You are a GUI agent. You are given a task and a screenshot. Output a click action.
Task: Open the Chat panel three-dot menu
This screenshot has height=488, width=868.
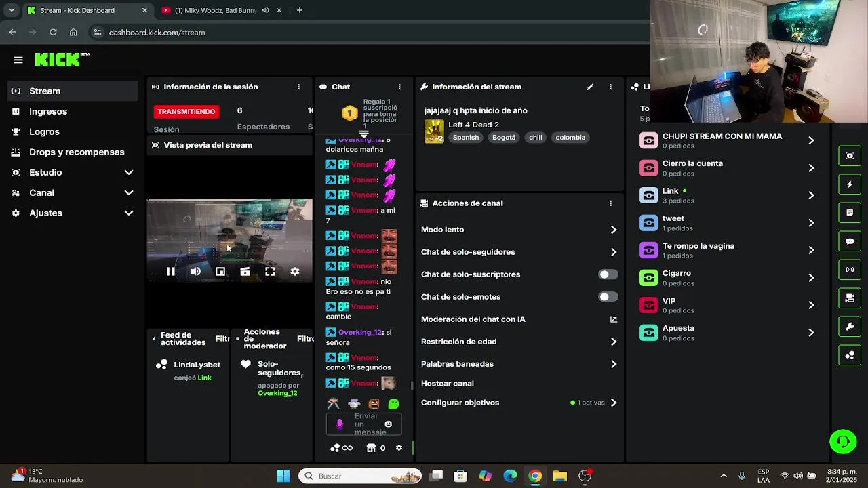tap(399, 87)
